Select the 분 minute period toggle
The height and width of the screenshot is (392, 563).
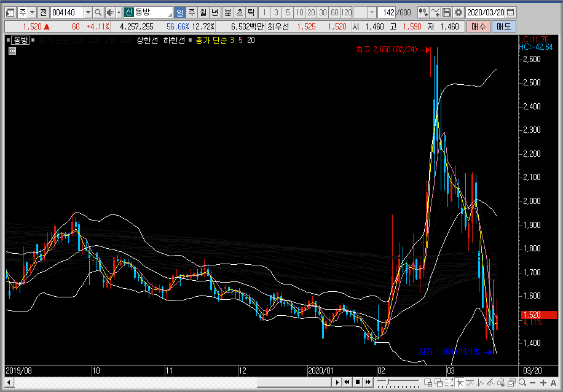228,12
